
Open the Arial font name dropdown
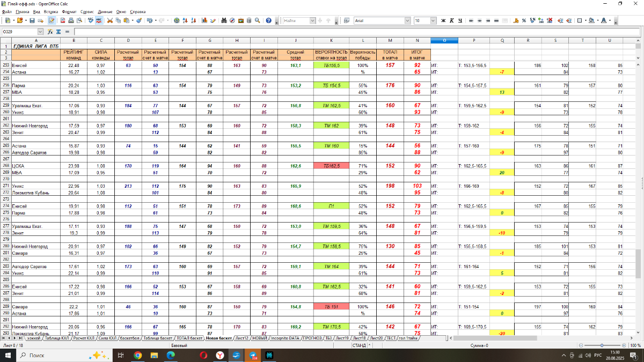[407, 20]
